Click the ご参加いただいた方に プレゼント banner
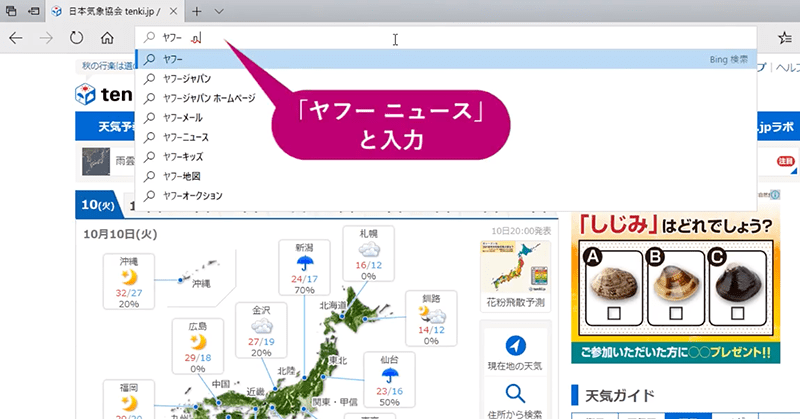800x419 pixels. tap(676, 353)
